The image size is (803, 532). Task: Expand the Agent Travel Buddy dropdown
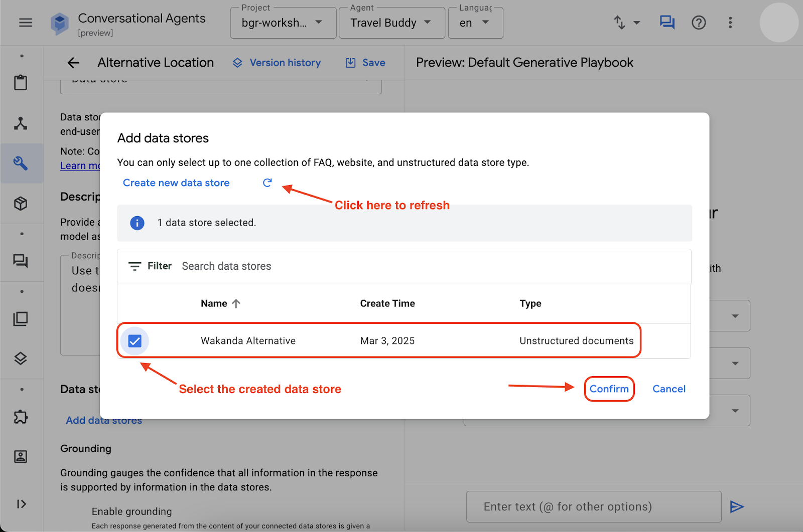[391, 23]
